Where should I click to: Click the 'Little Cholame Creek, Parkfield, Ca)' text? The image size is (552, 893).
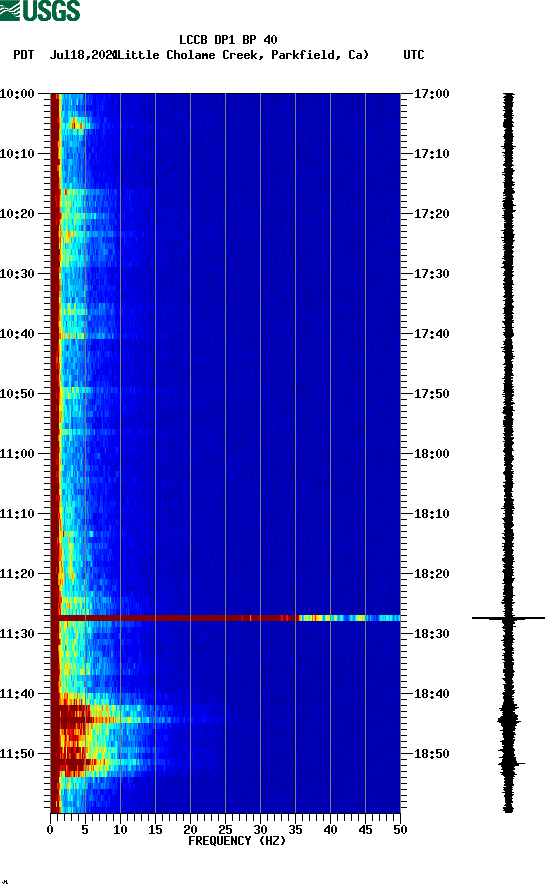coord(243,55)
